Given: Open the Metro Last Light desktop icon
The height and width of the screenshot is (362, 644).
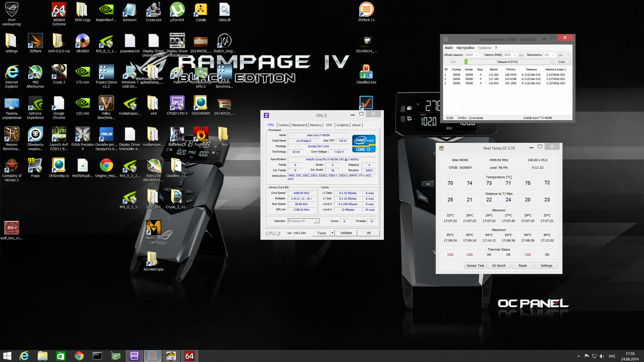Looking at the screenshot, I should (153, 232).
